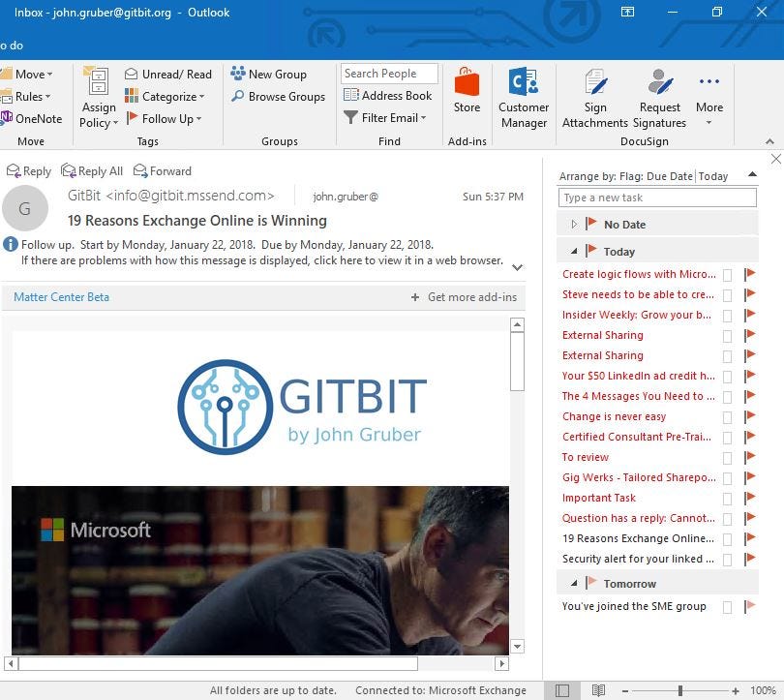784x700 pixels.
Task: Expand the No Date task group
Action: point(574,224)
